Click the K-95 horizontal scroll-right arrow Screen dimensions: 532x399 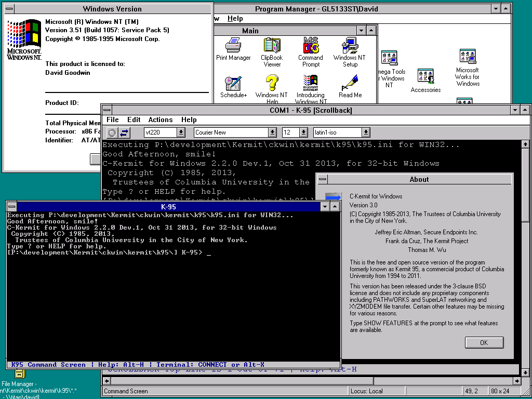[x=516, y=381]
